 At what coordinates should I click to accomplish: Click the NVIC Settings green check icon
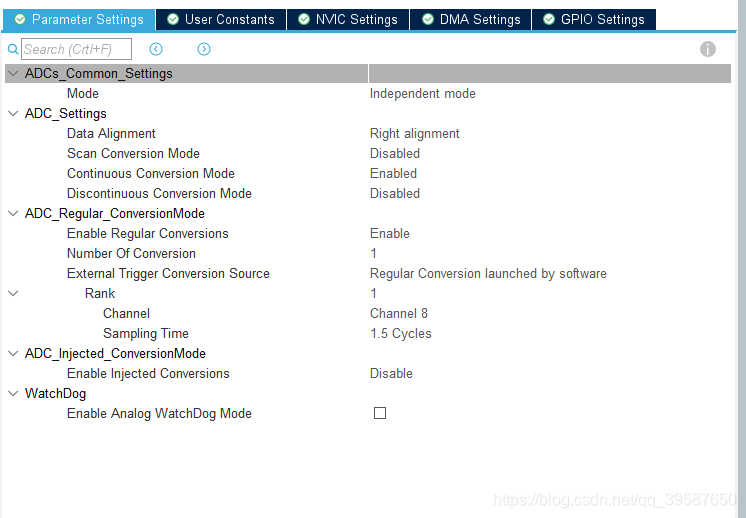pos(304,19)
